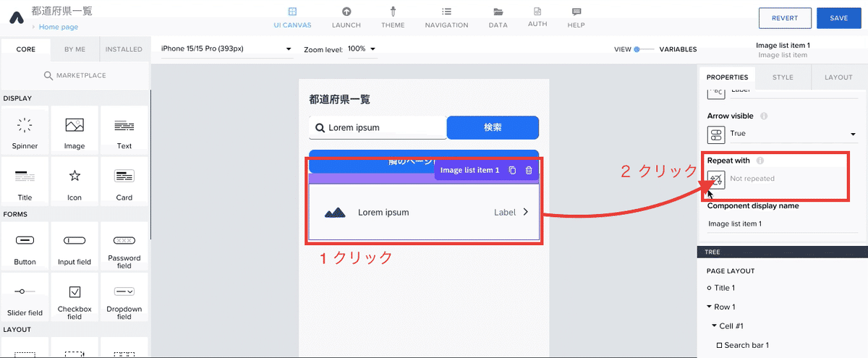Switch to the By Me tab

click(x=75, y=49)
